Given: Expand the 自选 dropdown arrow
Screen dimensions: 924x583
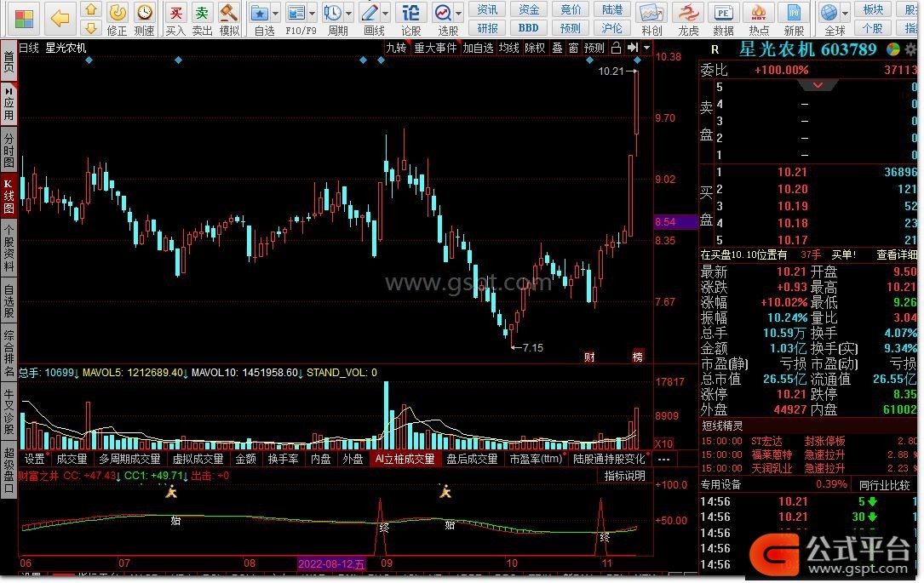Looking at the screenshot, I should (x=275, y=13).
